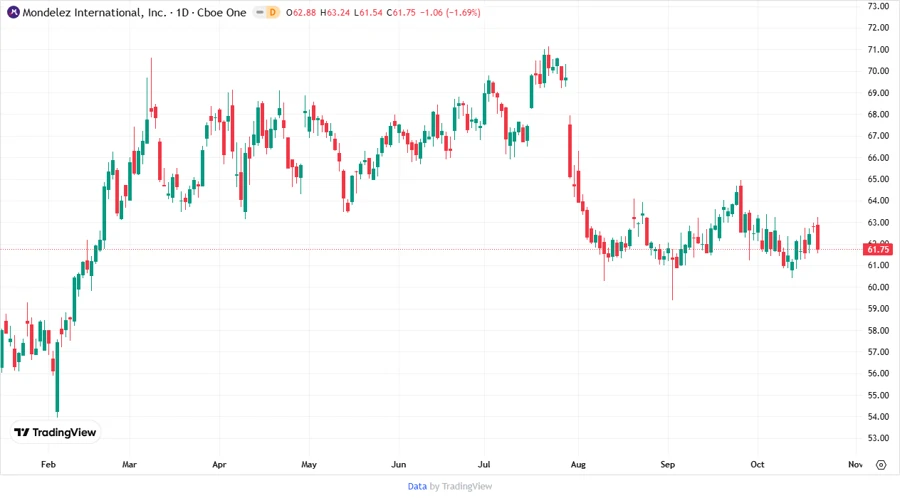This screenshot has width=900, height=498.
Task: Click the Jul label on time axis
Action: point(484,464)
